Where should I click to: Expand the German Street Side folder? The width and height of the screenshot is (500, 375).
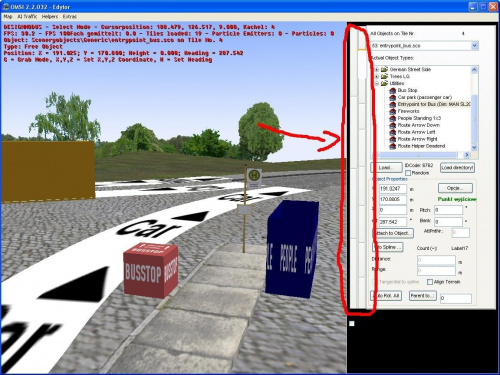click(377, 69)
